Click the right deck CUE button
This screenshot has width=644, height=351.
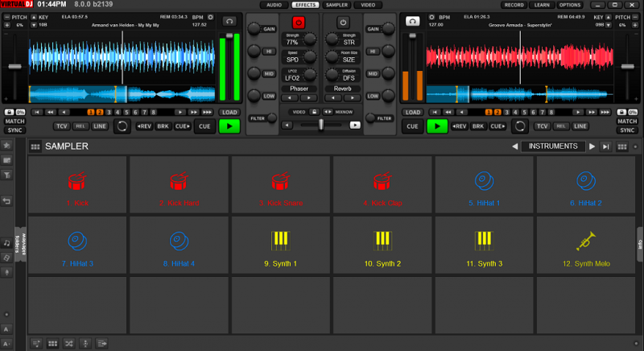[x=412, y=126]
